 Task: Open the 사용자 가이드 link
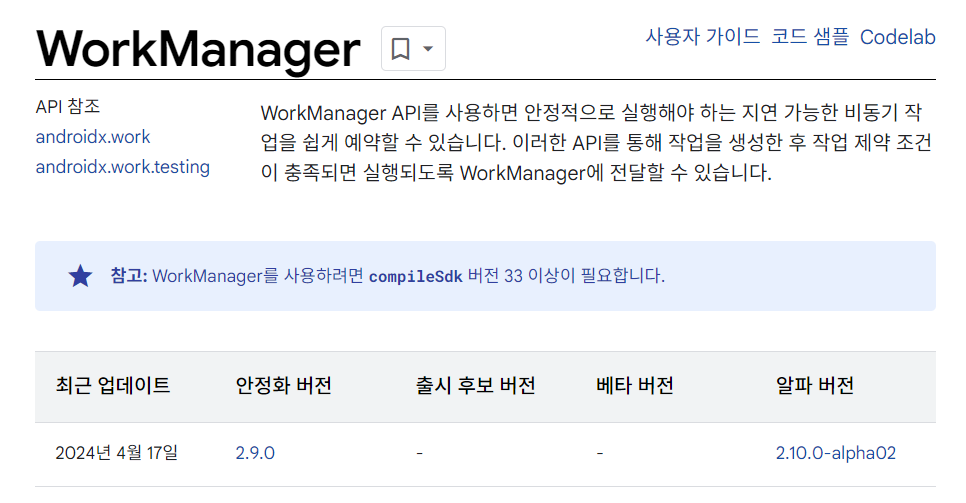pyautogui.click(x=702, y=37)
